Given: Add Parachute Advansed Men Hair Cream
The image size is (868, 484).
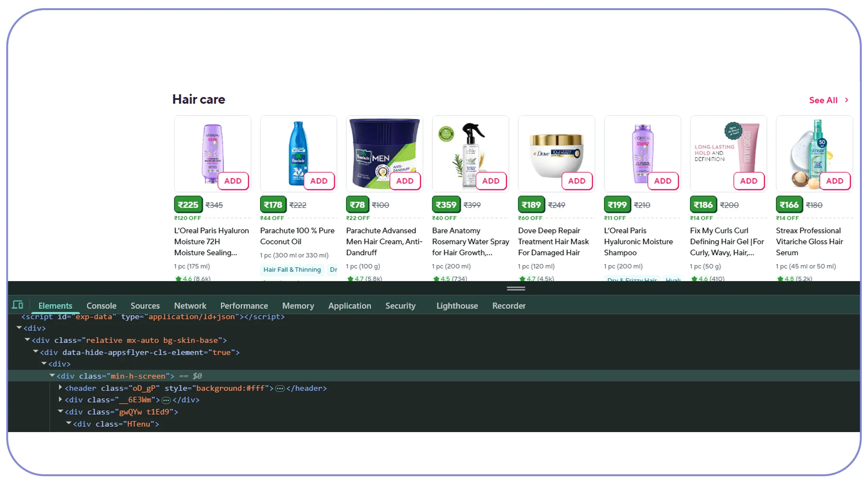Looking at the screenshot, I should click(x=405, y=181).
